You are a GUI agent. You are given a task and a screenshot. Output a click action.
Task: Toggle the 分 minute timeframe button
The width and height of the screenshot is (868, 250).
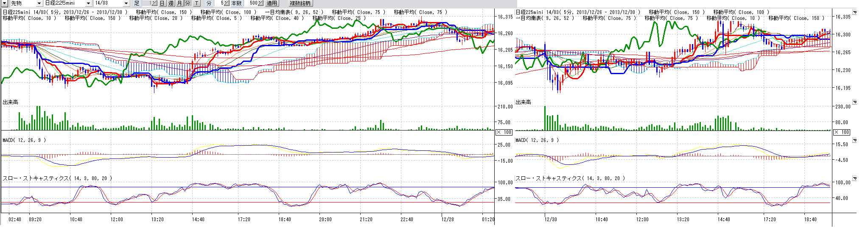click(188, 3)
